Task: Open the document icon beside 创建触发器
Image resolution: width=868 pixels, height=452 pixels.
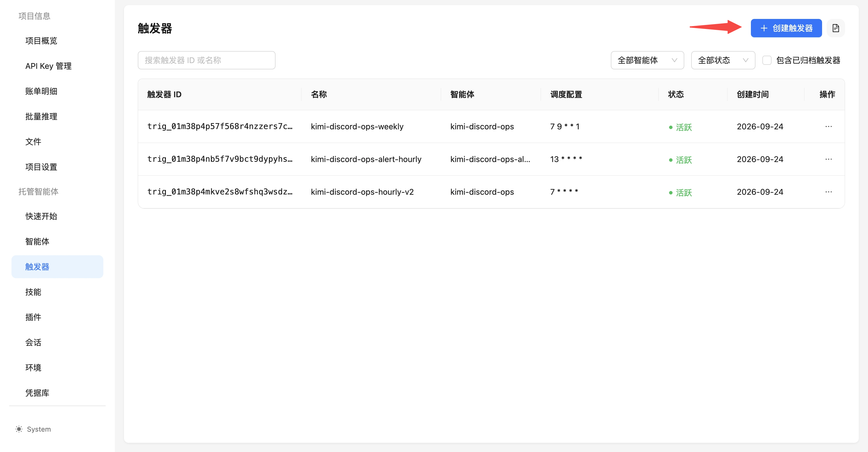Action: click(835, 28)
